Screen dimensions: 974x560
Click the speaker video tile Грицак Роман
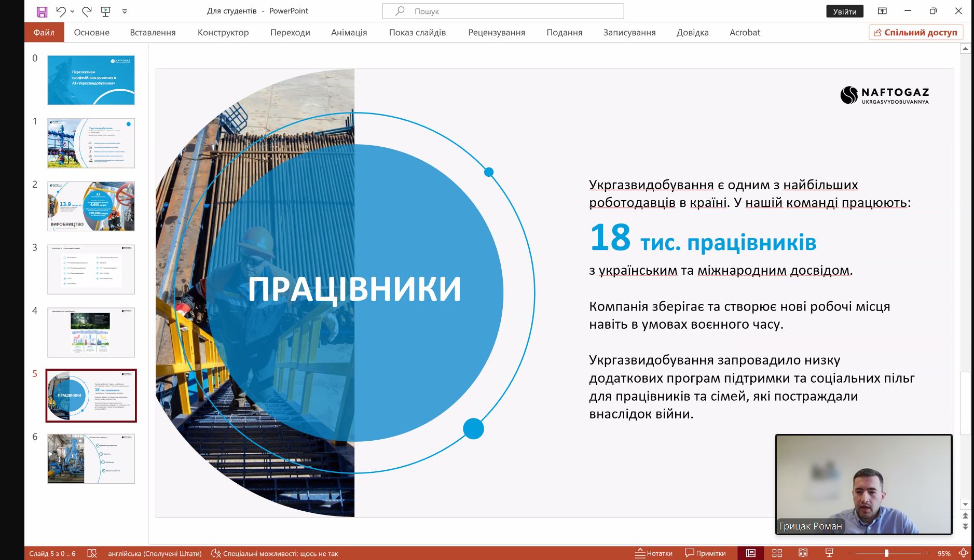click(x=863, y=484)
